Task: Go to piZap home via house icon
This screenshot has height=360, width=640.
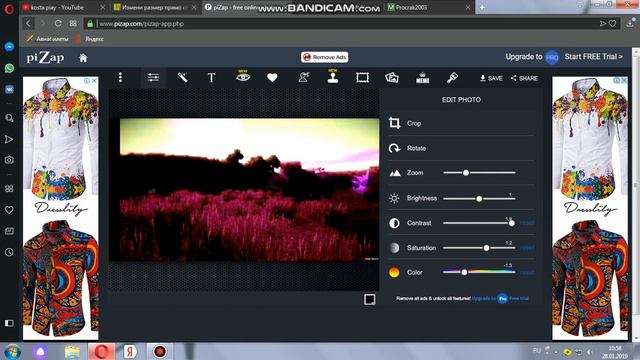Action: click(83, 58)
